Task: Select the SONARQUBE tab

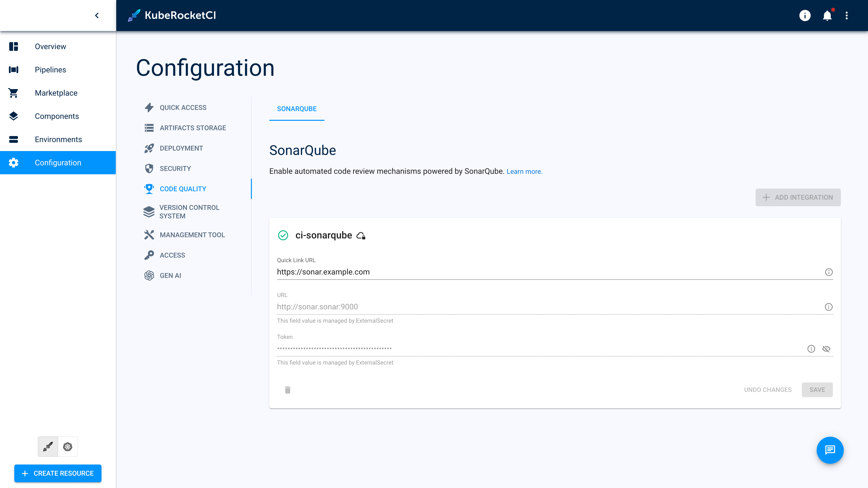Action: pyautogui.click(x=297, y=109)
